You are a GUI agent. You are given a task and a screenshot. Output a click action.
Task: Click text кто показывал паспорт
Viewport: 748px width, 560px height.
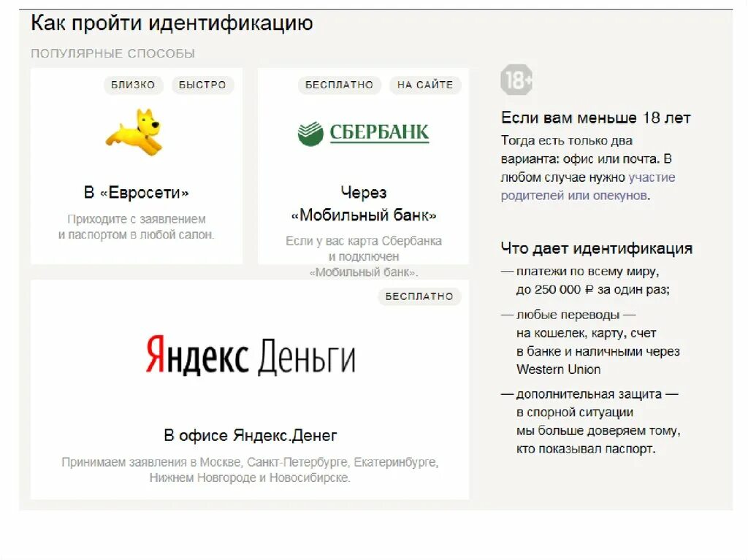[x=586, y=449]
